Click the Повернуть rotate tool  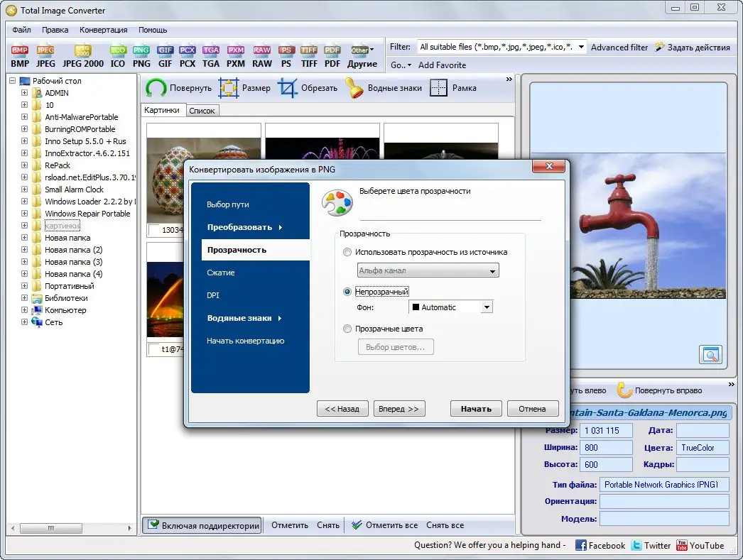coord(178,88)
